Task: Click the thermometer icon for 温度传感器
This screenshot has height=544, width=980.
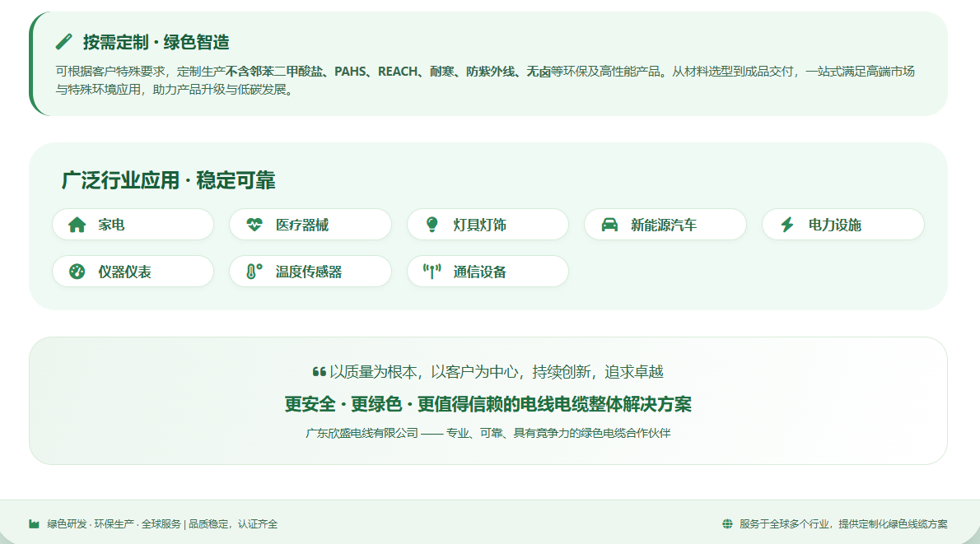Action: tap(254, 272)
